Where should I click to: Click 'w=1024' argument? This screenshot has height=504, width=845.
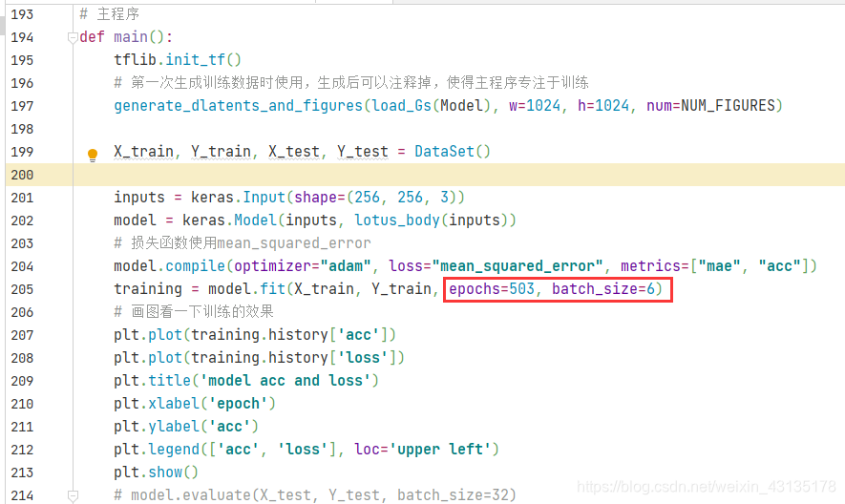(535, 106)
